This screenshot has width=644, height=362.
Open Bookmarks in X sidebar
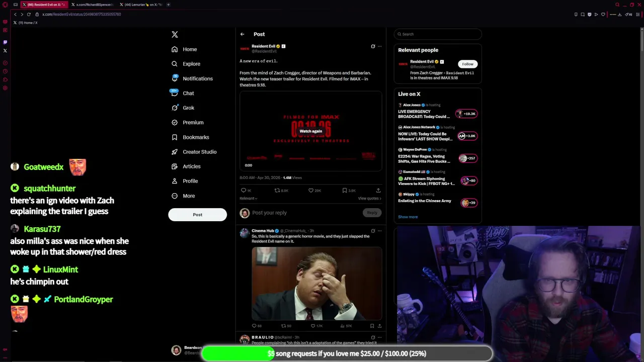pyautogui.click(x=190, y=137)
